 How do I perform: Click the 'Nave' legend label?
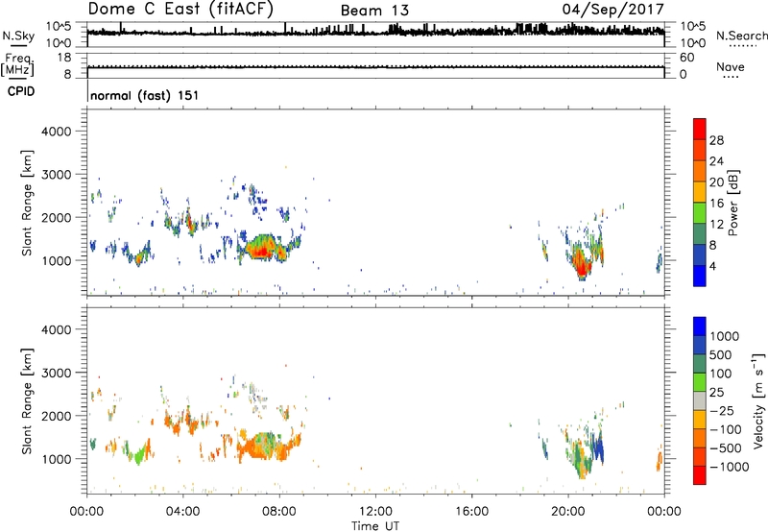tap(731, 66)
